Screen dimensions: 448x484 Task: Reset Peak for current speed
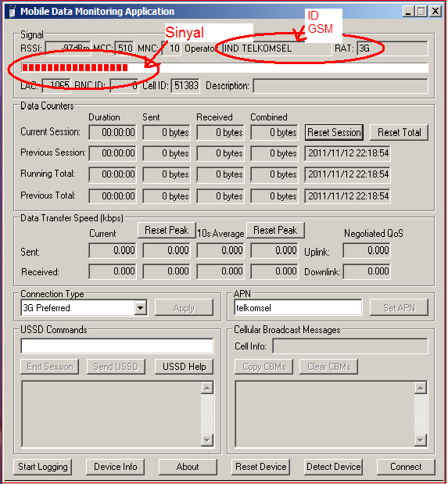coord(167,230)
